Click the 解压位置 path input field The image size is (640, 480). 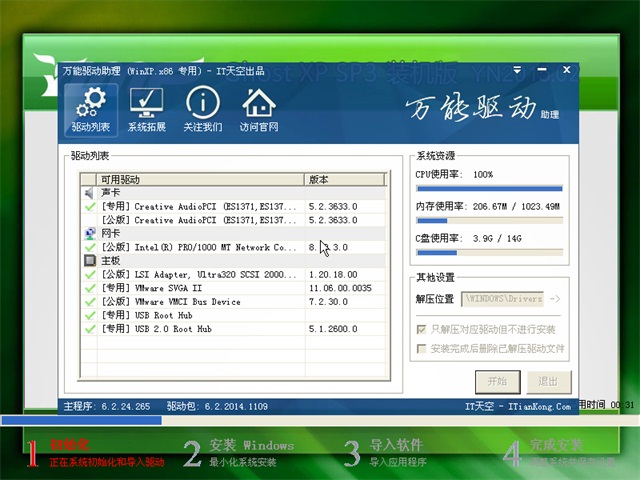503,299
